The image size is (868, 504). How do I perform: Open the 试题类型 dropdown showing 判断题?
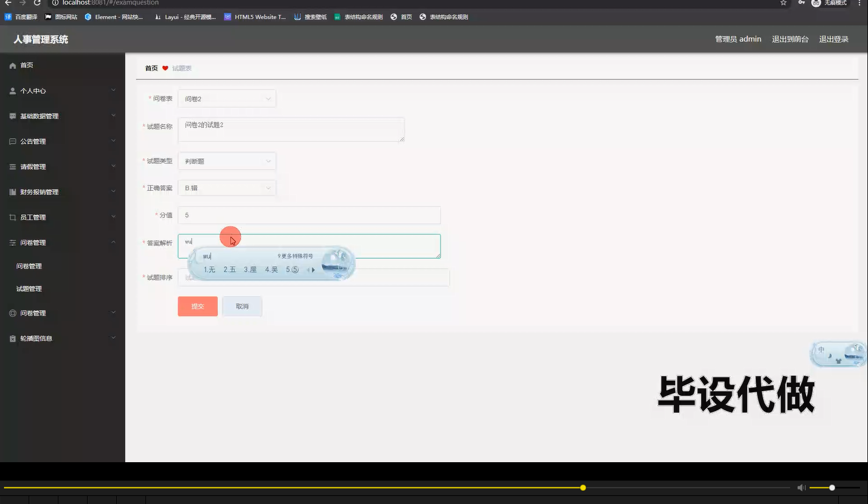click(227, 160)
